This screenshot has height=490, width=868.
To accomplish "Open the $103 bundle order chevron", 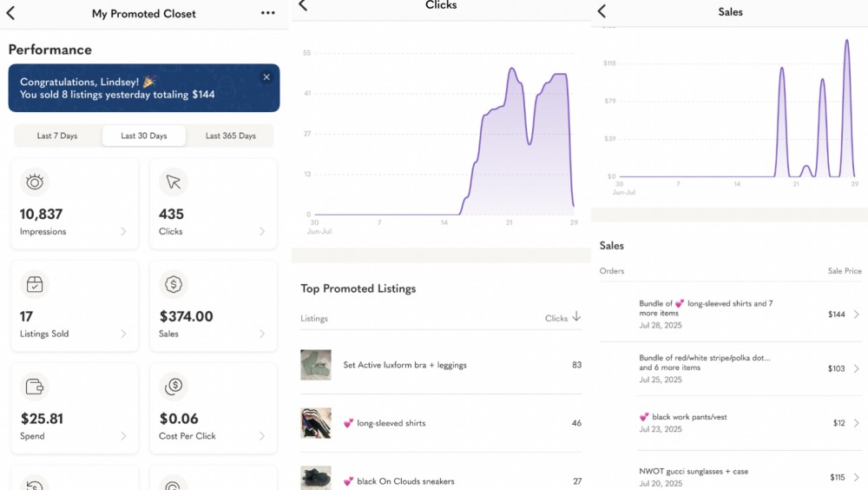I will tap(857, 368).
